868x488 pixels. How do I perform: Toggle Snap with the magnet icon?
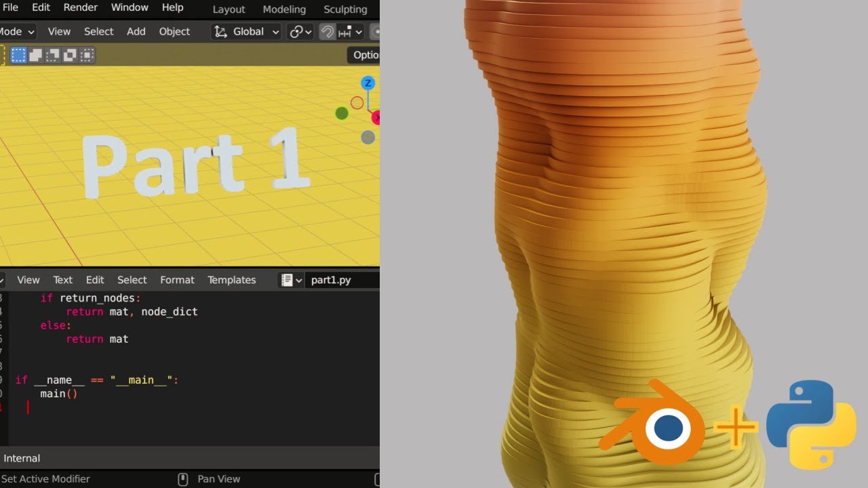coord(328,31)
